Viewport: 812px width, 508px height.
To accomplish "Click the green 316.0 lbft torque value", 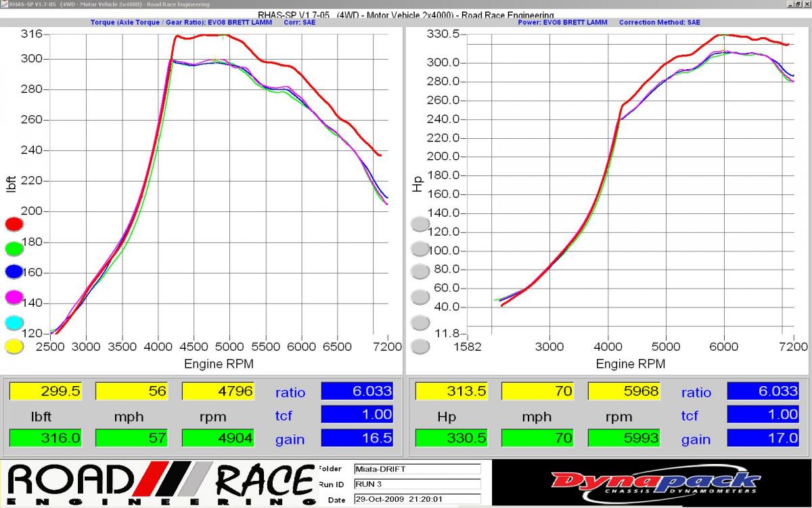I will [46, 438].
